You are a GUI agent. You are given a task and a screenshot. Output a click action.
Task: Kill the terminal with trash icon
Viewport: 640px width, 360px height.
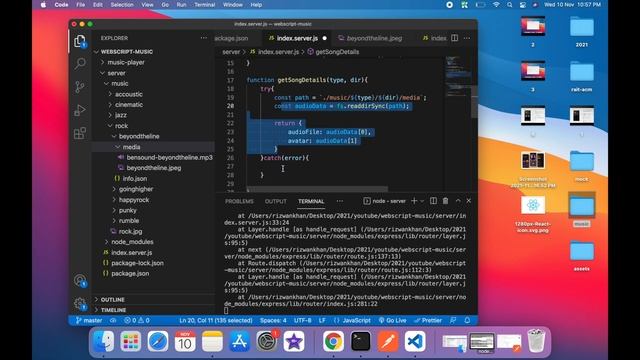[446, 201]
